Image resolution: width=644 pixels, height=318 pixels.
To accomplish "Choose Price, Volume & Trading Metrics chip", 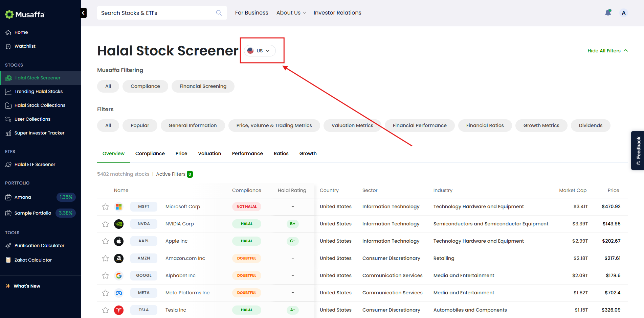I will coord(274,125).
